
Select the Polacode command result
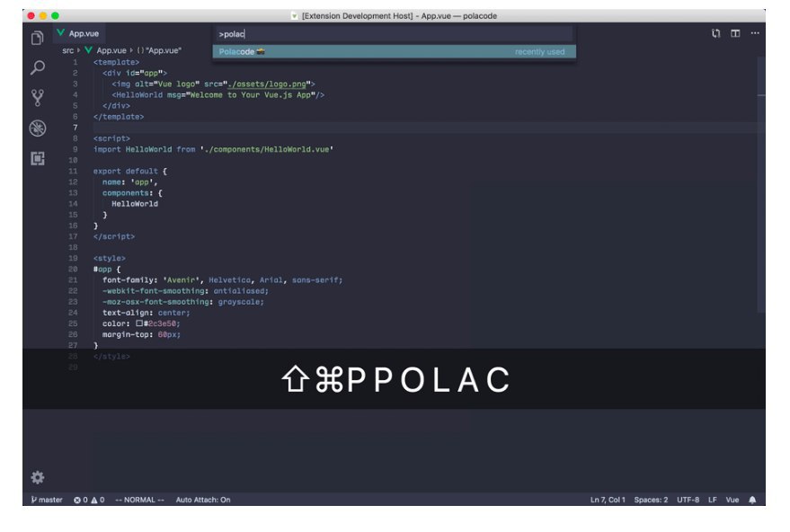pyautogui.click(x=394, y=51)
